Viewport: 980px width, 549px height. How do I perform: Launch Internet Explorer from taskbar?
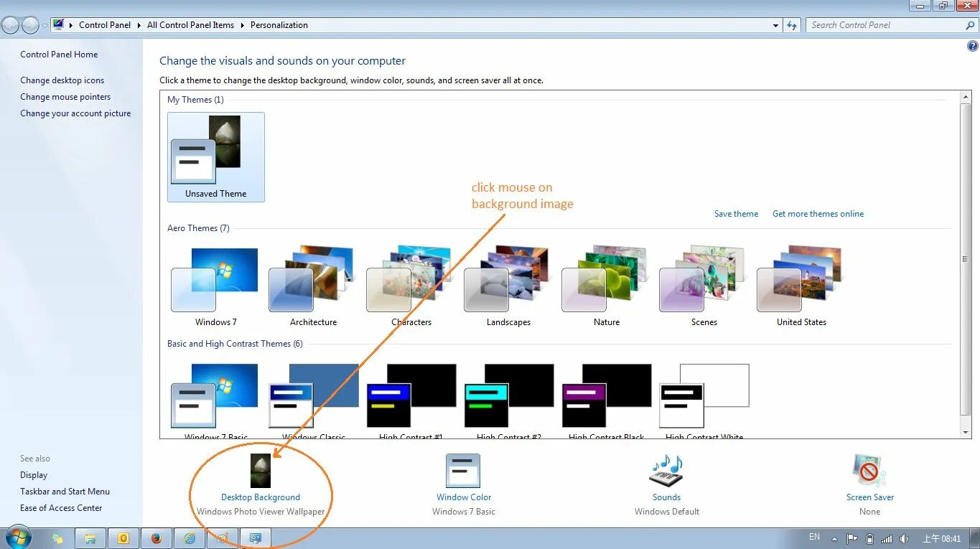coord(190,538)
